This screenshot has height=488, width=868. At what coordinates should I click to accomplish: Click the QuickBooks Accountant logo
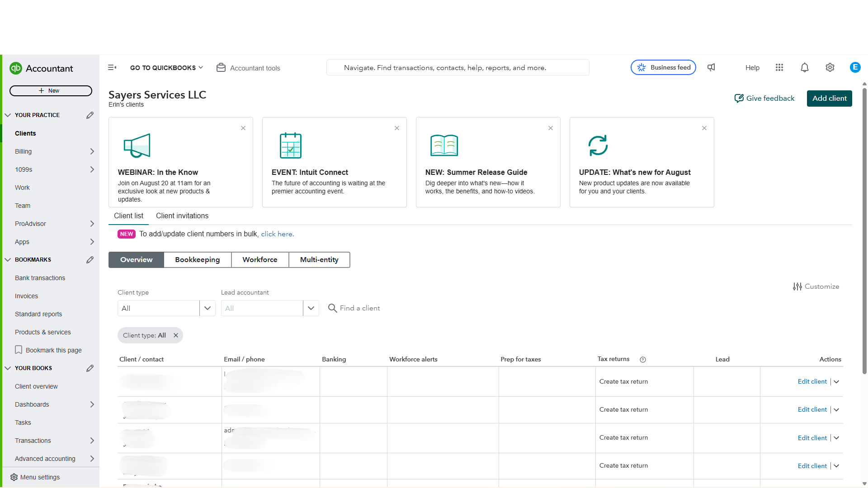coord(41,68)
